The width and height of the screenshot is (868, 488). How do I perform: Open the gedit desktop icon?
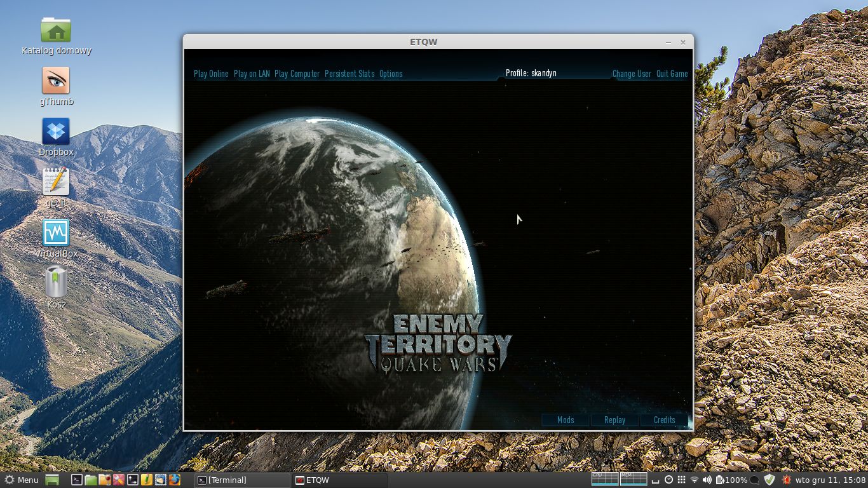pyautogui.click(x=56, y=188)
